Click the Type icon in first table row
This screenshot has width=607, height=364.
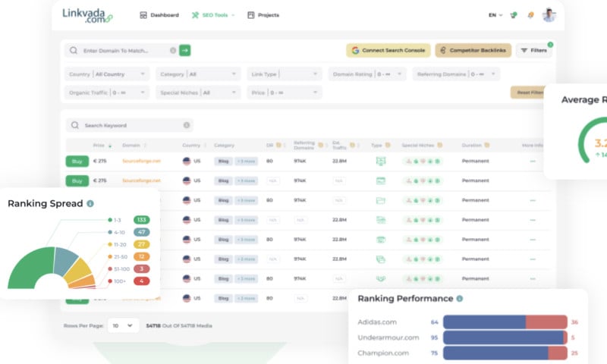point(381,161)
